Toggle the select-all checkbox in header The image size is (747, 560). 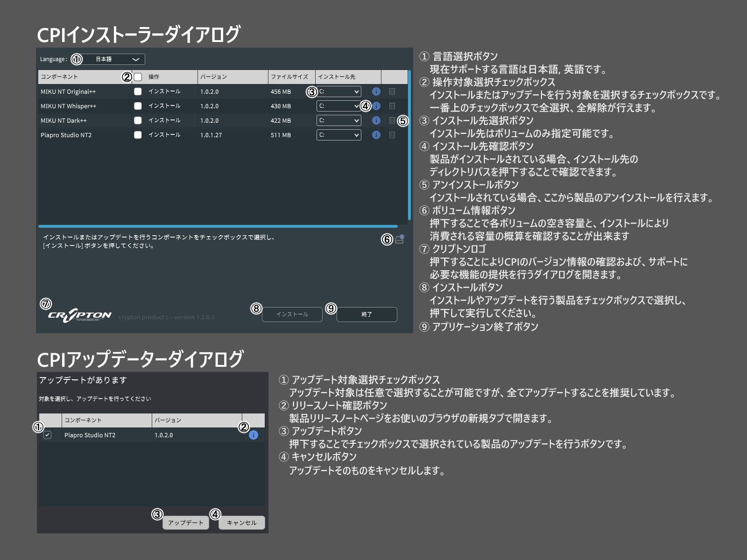coord(138,77)
